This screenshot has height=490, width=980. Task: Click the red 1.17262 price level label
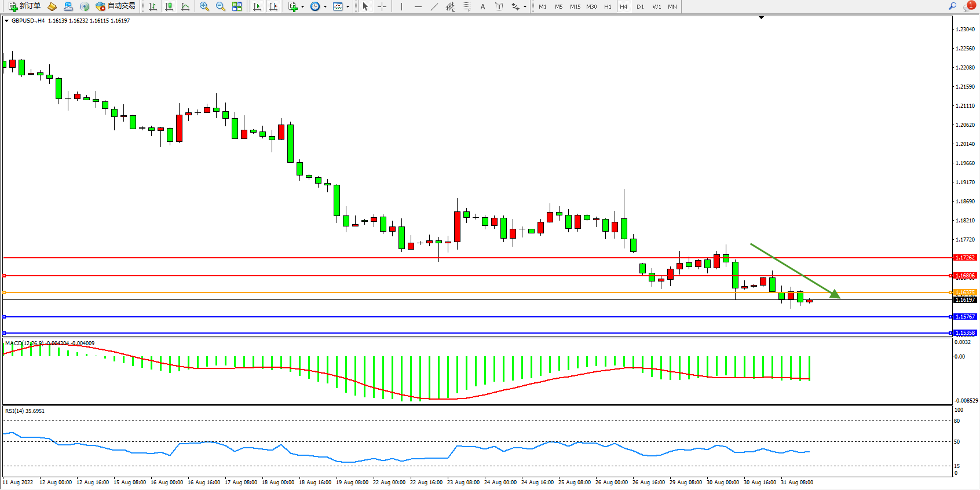pos(965,258)
